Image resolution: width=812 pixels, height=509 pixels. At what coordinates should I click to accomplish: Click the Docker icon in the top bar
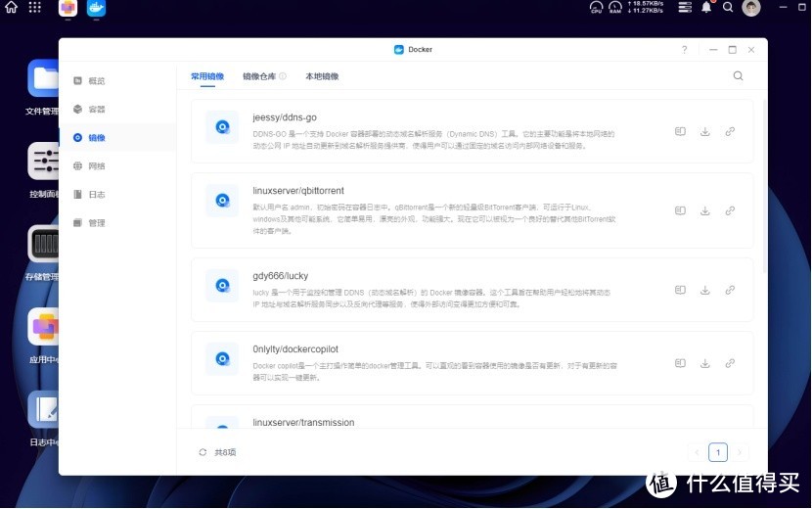tap(96, 8)
